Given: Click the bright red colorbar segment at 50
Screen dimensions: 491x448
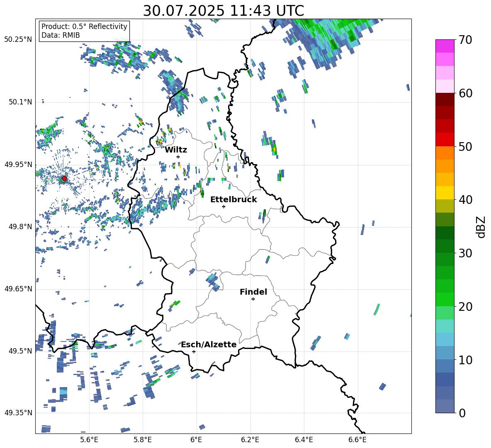Looking at the screenshot, I should tap(445, 140).
